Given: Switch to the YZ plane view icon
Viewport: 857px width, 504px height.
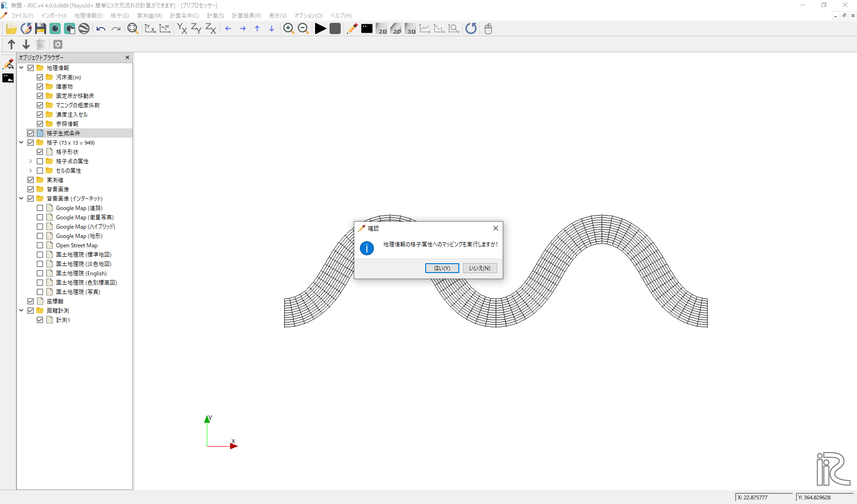Looking at the screenshot, I should pos(197,28).
